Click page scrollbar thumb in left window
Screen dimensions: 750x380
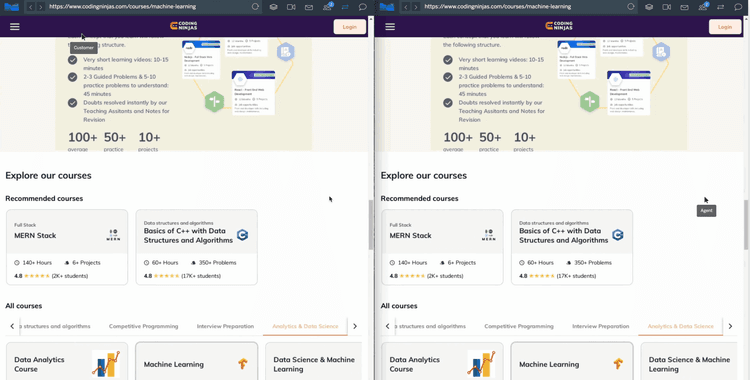[x=371, y=224]
